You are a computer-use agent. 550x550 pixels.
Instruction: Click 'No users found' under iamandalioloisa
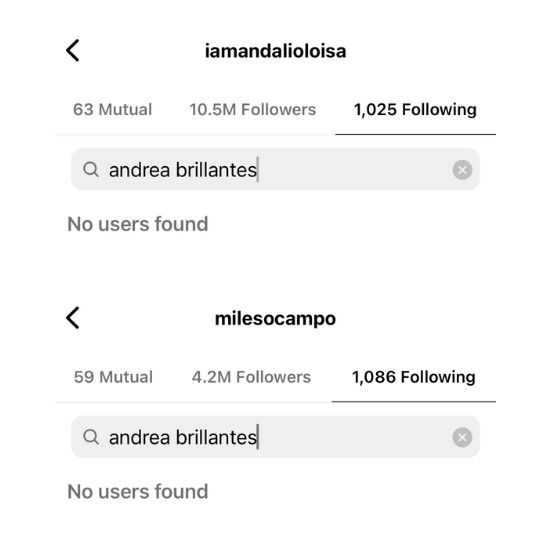[138, 224]
